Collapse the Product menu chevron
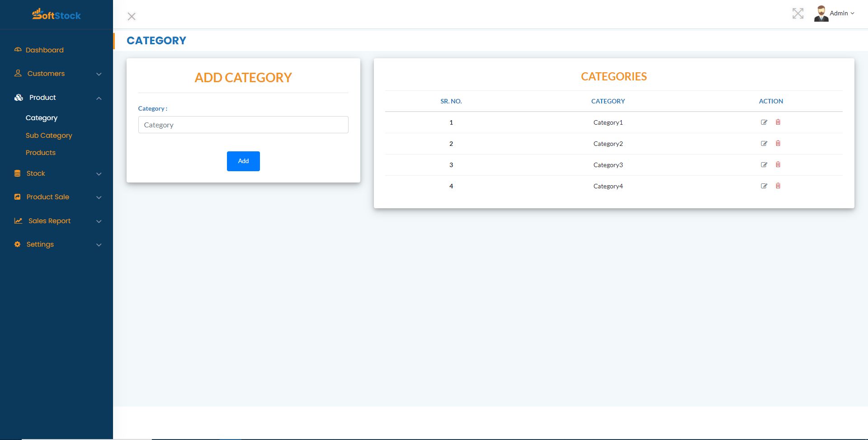Viewport: 868px width, 440px height. pyautogui.click(x=99, y=98)
